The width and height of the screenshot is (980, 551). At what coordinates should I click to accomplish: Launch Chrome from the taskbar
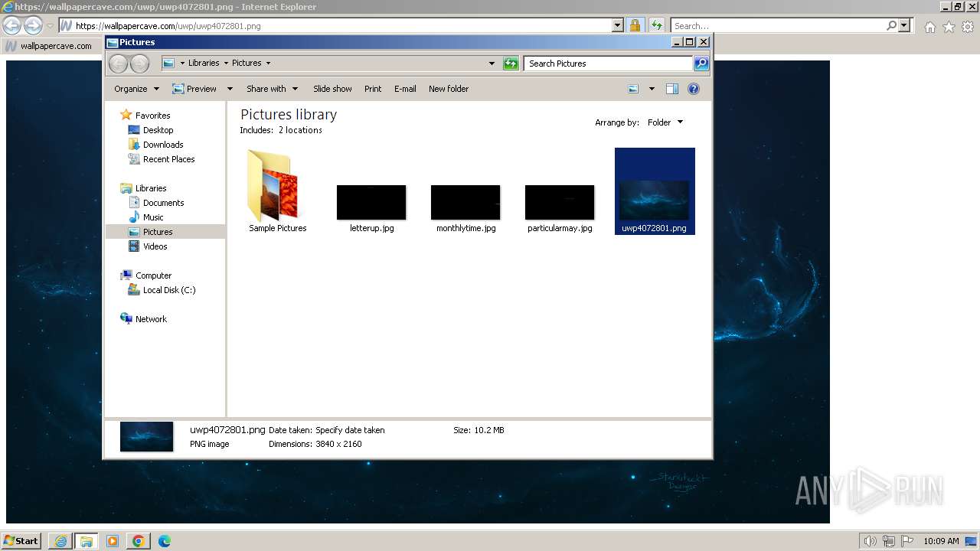[139, 541]
